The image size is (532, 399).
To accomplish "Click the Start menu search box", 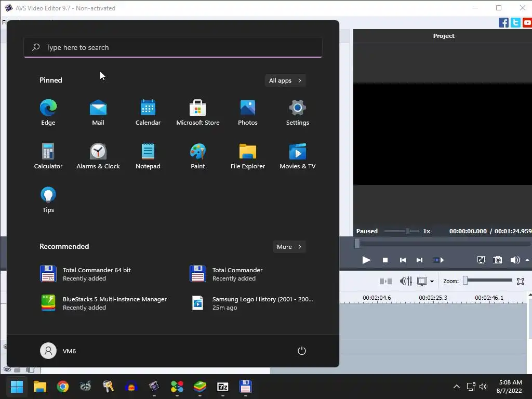I will click(x=173, y=47).
